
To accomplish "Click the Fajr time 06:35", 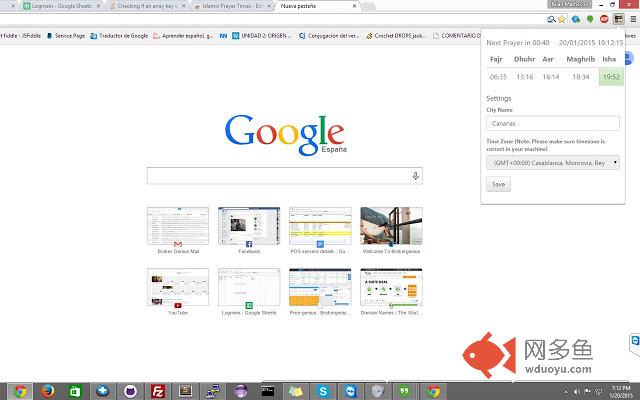I will [x=498, y=77].
